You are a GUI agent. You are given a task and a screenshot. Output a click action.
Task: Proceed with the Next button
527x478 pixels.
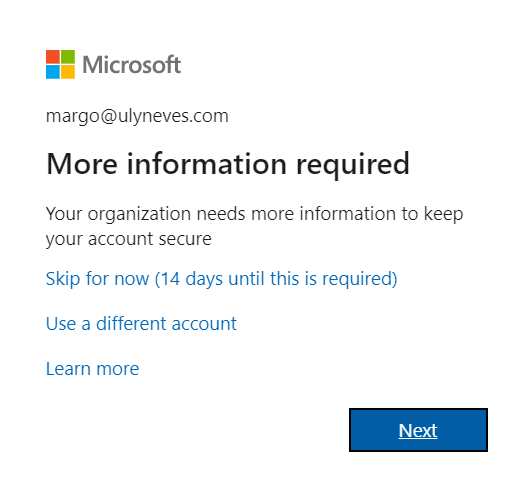click(x=418, y=430)
